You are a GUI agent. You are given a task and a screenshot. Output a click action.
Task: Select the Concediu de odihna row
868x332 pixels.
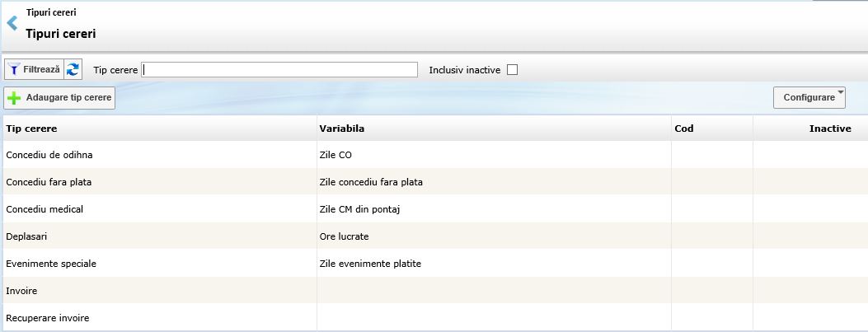click(x=44, y=154)
